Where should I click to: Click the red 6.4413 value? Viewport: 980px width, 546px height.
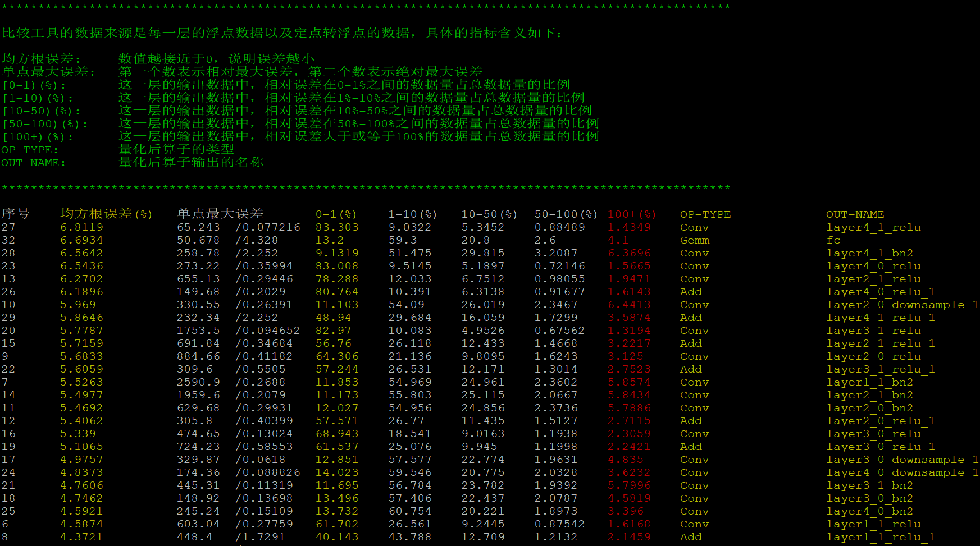630,305
